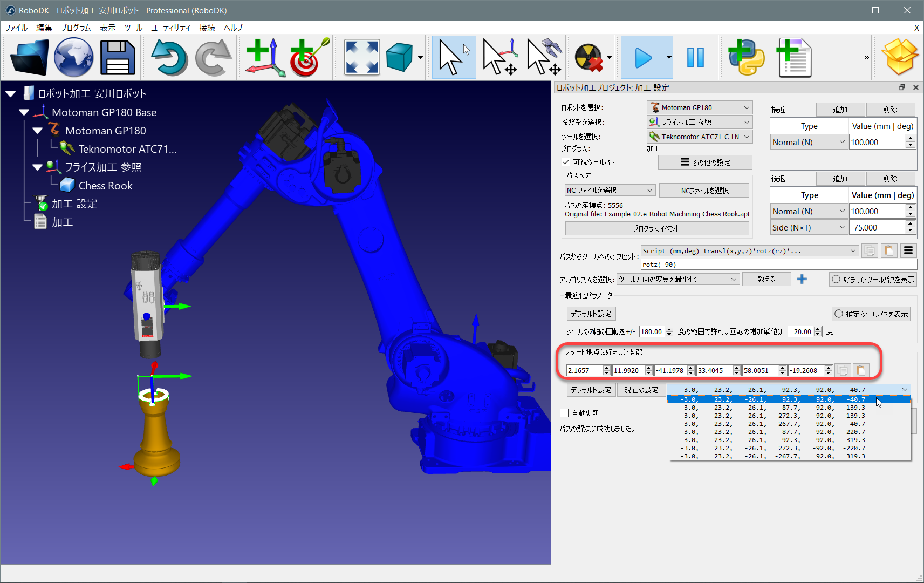Open the フライス加工 参照 reference dropdown
Image resolution: width=924 pixels, height=583 pixels.
pos(700,122)
